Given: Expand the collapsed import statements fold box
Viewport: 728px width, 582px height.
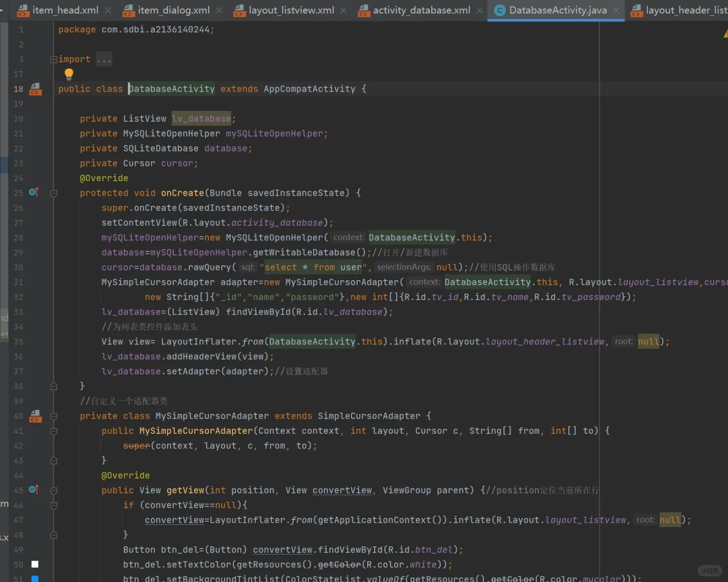Looking at the screenshot, I should [x=53, y=59].
